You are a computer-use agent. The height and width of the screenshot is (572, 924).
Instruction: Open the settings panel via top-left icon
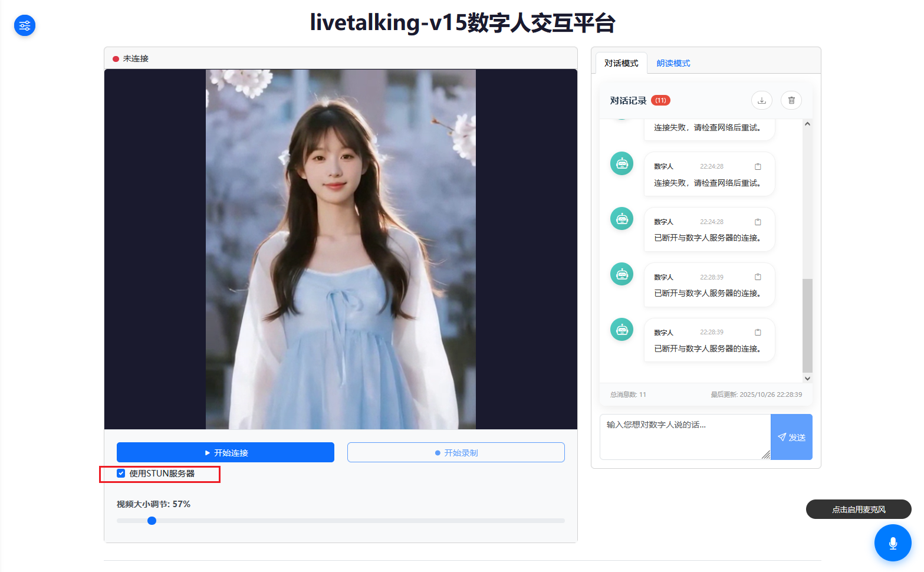click(24, 25)
